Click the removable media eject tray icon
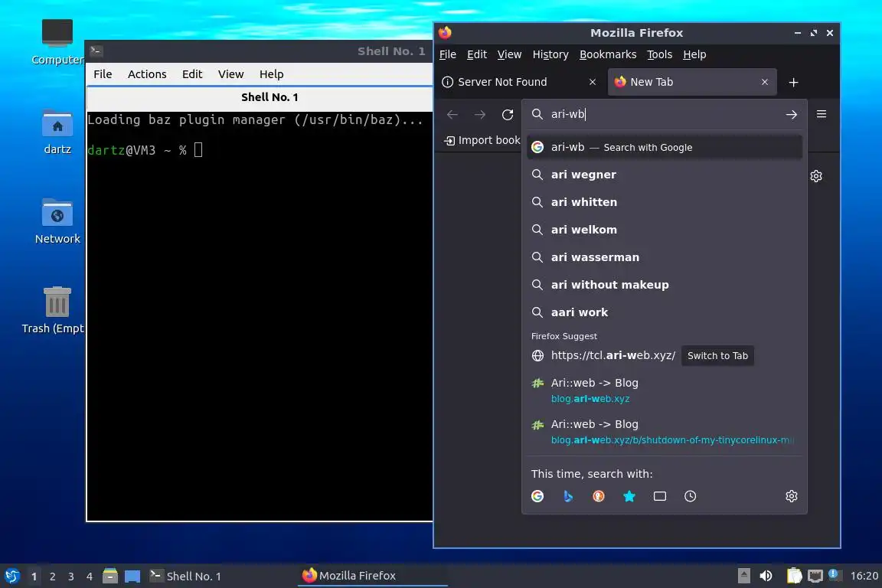Screen dimensions: 882x588 point(743,576)
